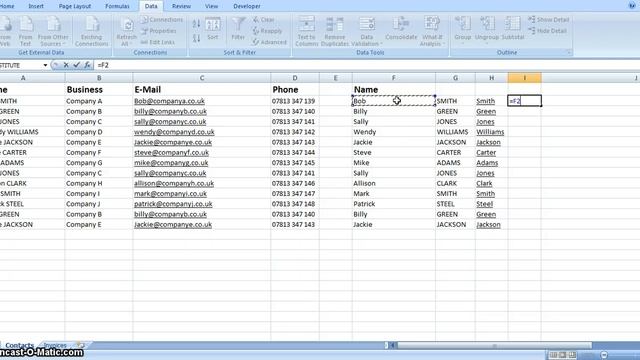Open From Other Sources dropdown
The image size is (640, 360).
click(53, 31)
